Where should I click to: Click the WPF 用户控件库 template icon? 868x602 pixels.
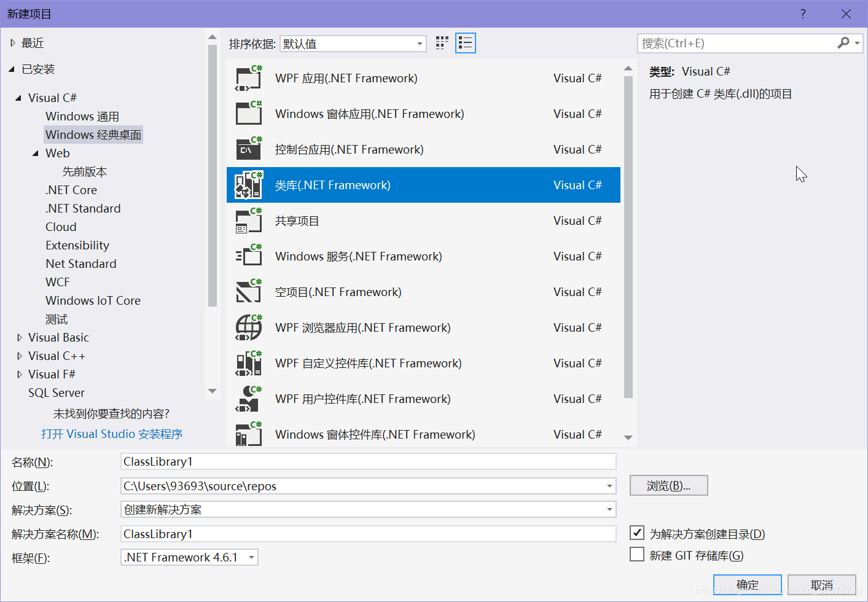click(x=249, y=399)
